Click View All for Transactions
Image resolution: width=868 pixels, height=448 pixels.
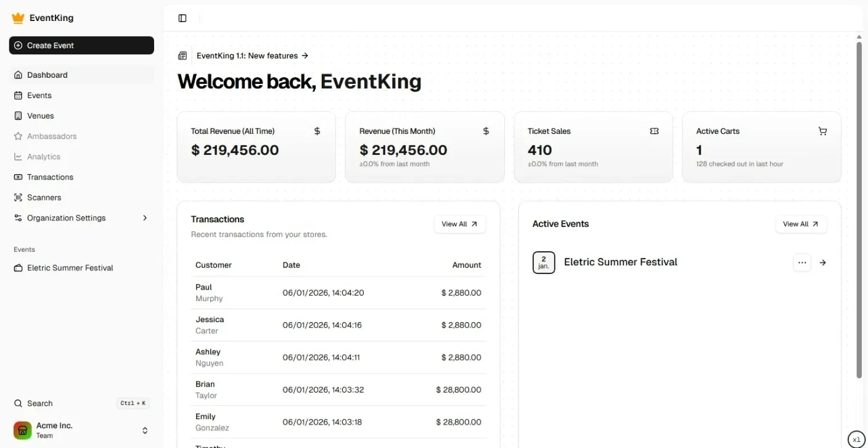pyautogui.click(x=459, y=224)
